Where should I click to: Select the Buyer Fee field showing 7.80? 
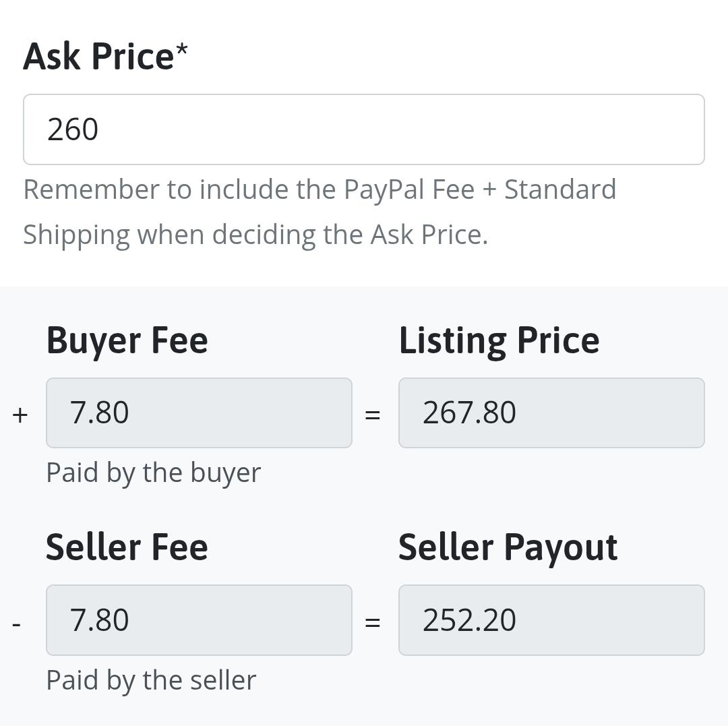(199, 413)
